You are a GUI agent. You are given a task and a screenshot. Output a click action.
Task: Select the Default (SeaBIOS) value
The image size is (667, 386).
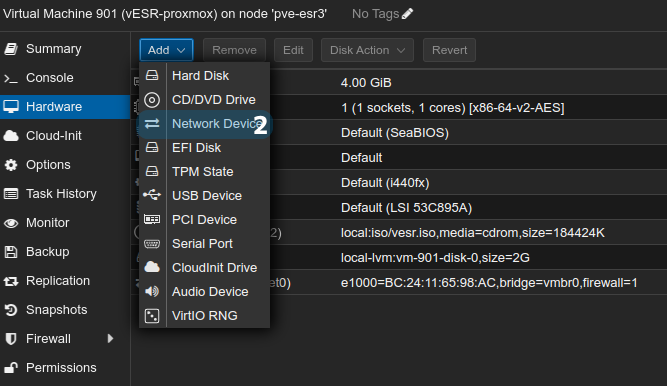395,133
